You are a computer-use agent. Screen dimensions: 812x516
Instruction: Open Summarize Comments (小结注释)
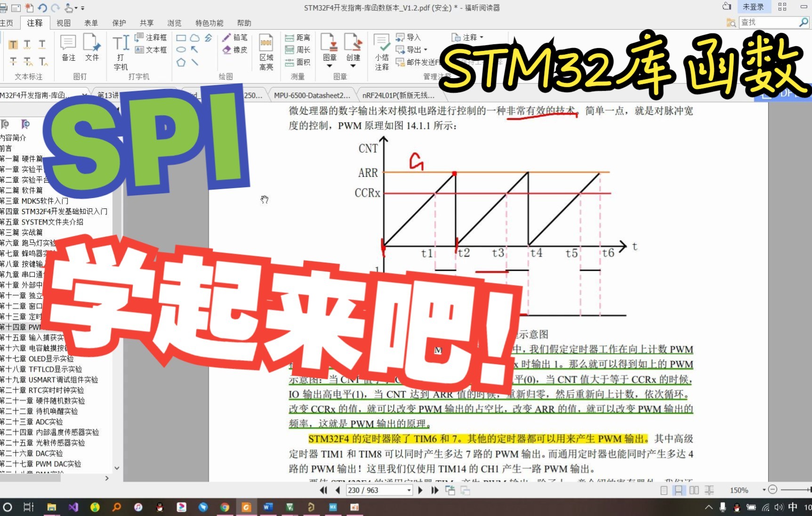[382, 52]
